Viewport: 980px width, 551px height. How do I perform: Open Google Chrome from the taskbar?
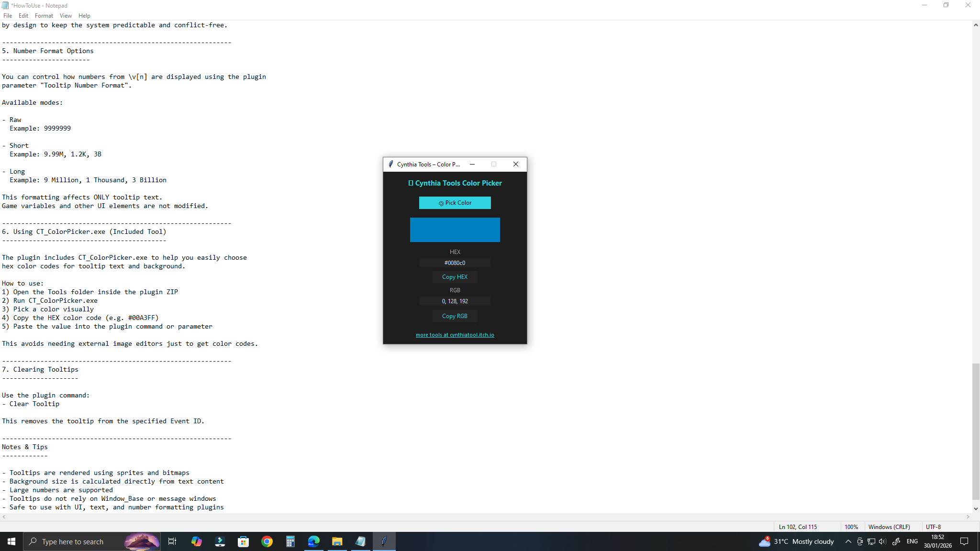point(267,541)
